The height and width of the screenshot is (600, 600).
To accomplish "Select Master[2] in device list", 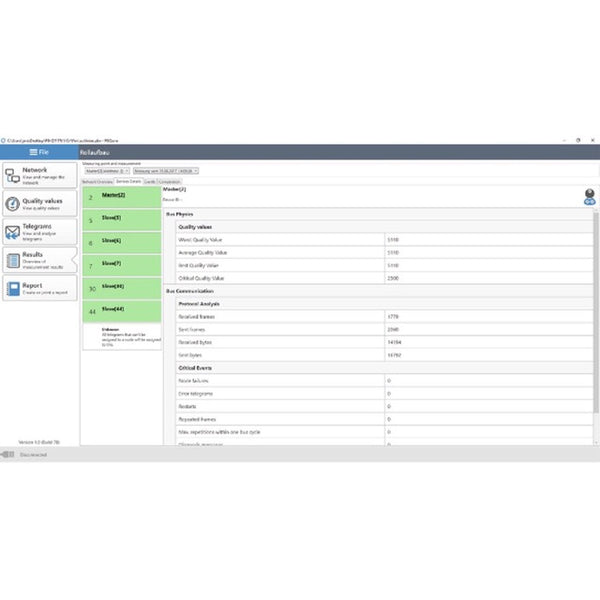I will (x=122, y=197).
